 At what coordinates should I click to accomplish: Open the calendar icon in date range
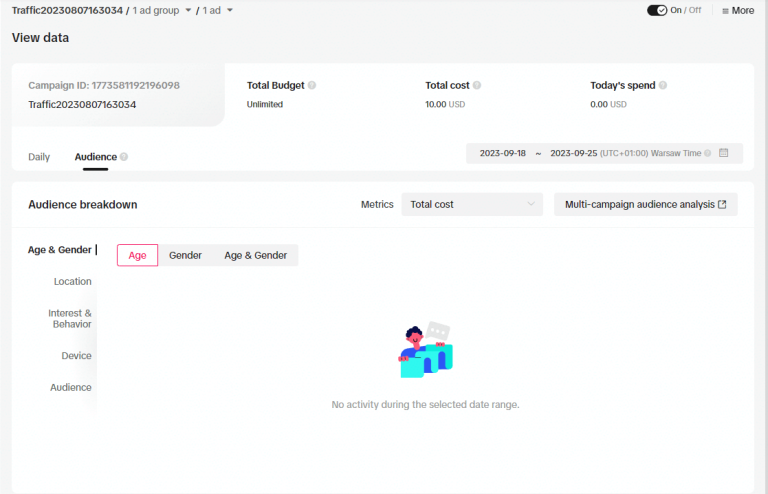click(724, 153)
